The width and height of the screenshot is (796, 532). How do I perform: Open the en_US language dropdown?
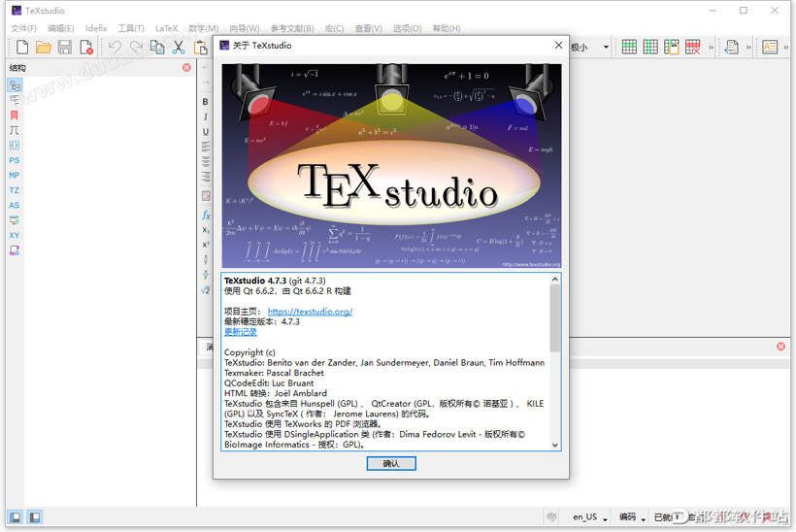590,516
